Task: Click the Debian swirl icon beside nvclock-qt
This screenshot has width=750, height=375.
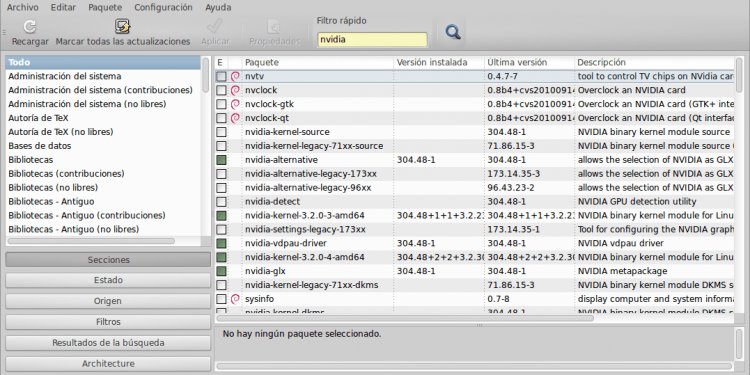Action: (235, 118)
